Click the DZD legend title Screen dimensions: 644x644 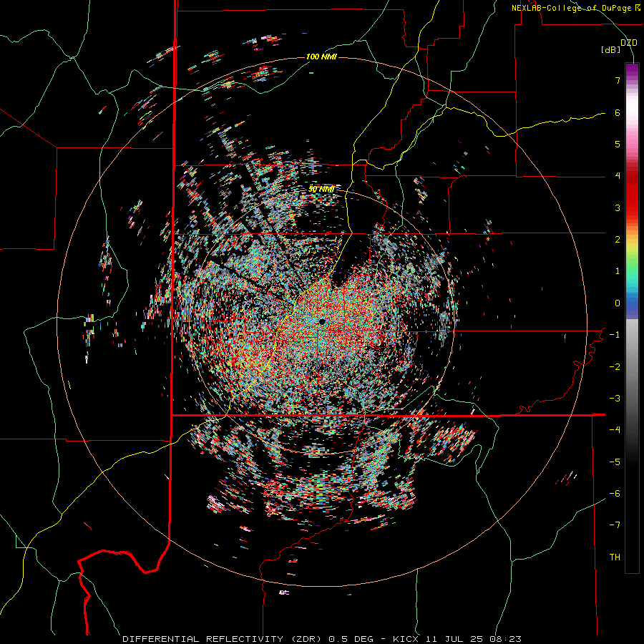(x=629, y=43)
